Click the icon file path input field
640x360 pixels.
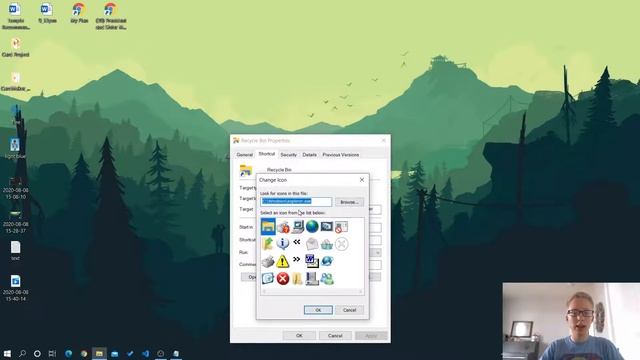296,202
